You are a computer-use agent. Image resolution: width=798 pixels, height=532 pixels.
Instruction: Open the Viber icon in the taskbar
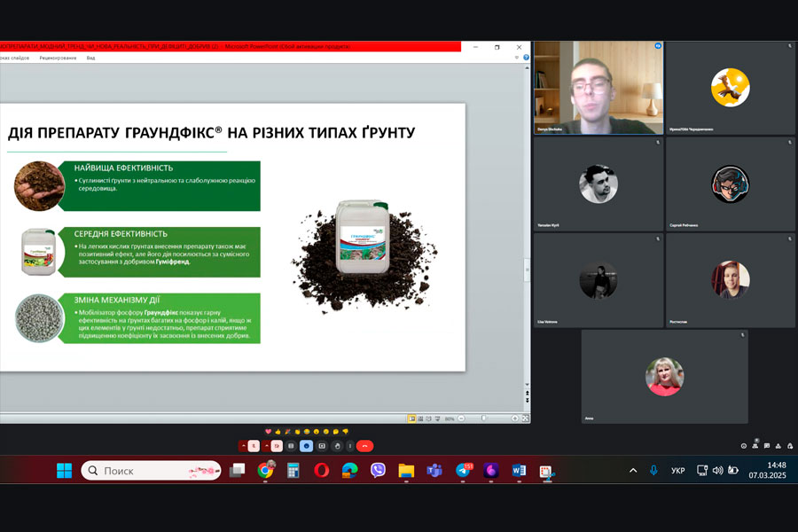(x=379, y=471)
